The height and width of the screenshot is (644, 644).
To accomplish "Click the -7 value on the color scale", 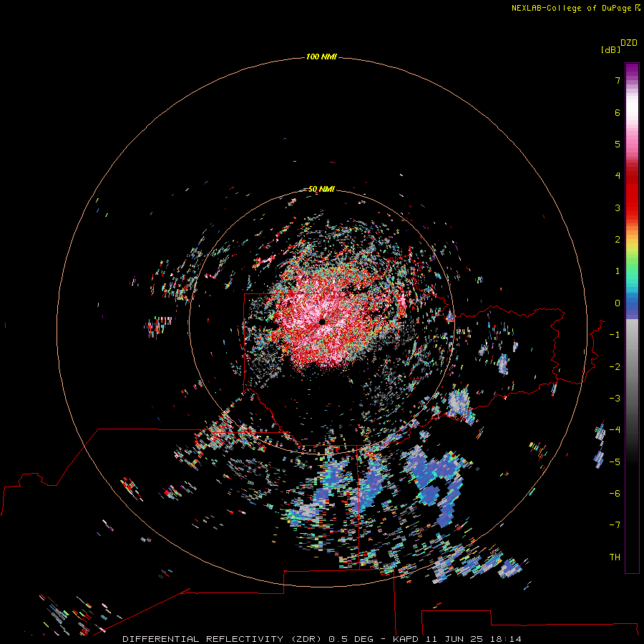I will click(615, 525).
